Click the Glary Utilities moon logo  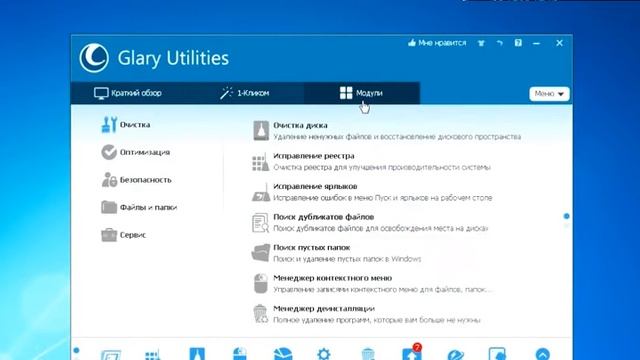point(94,58)
